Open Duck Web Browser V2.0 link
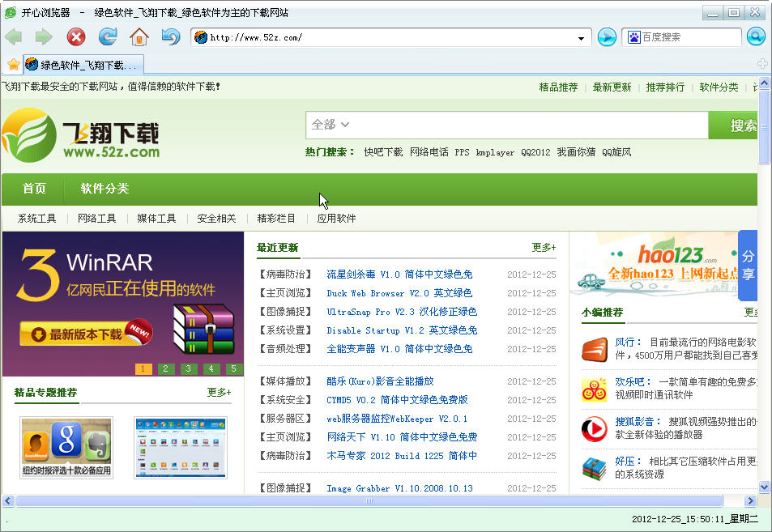This screenshot has height=532, width=772. (x=399, y=293)
